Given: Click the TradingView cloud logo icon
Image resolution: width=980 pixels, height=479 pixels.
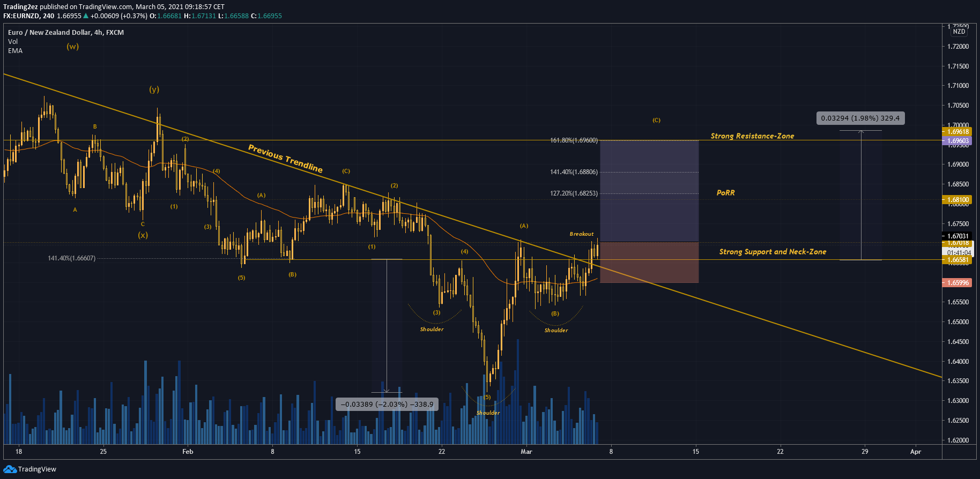Looking at the screenshot, I should [x=10, y=469].
